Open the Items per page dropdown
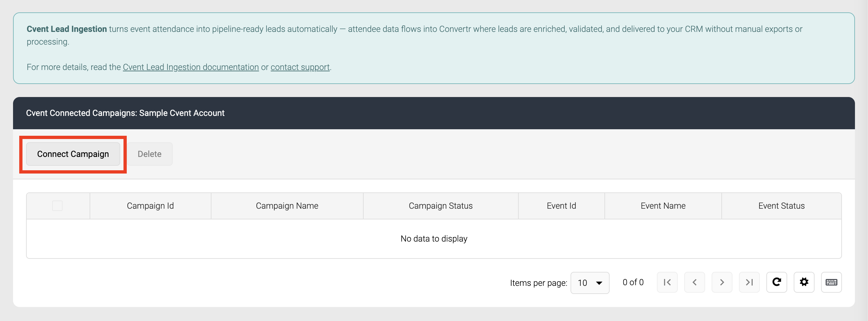868x321 pixels. click(590, 283)
